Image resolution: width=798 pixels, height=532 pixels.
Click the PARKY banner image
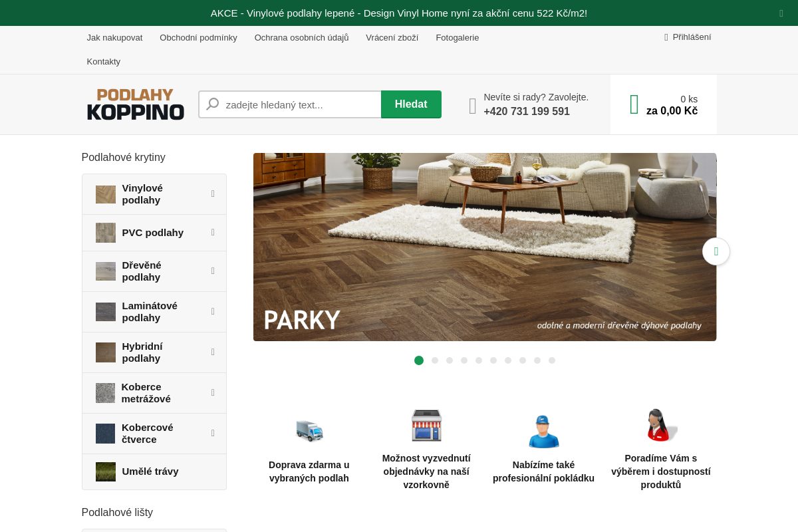pos(485,247)
